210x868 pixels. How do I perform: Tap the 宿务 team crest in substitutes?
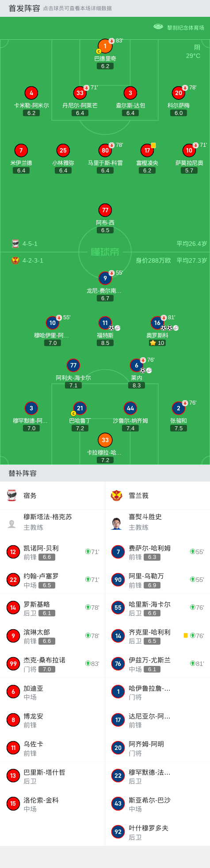(x=12, y=495)
